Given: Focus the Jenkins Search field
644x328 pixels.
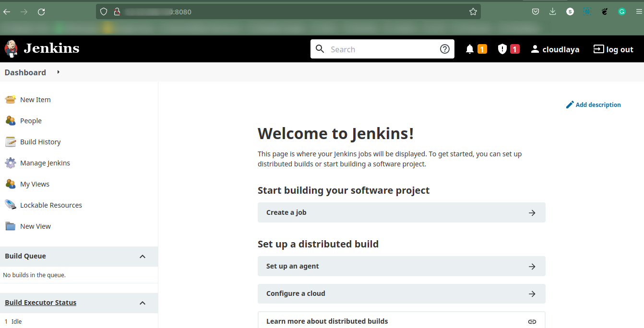Looking at the screenshot, I should coord(382,49).
